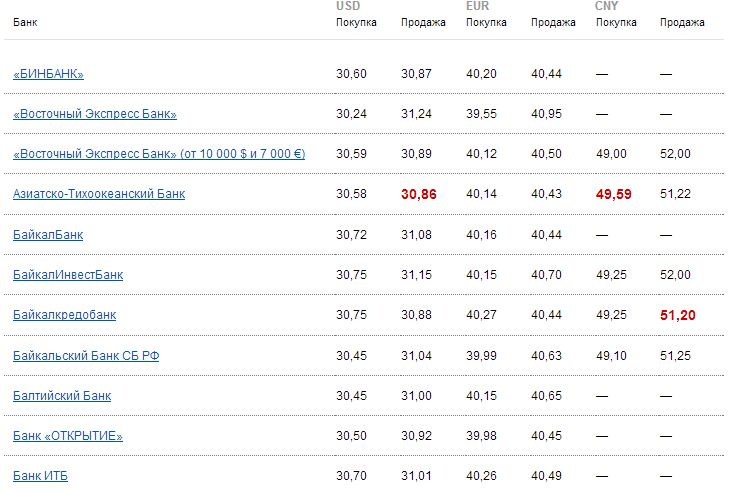Select the value 30,59
732x495 pixels.
[352, 154]
